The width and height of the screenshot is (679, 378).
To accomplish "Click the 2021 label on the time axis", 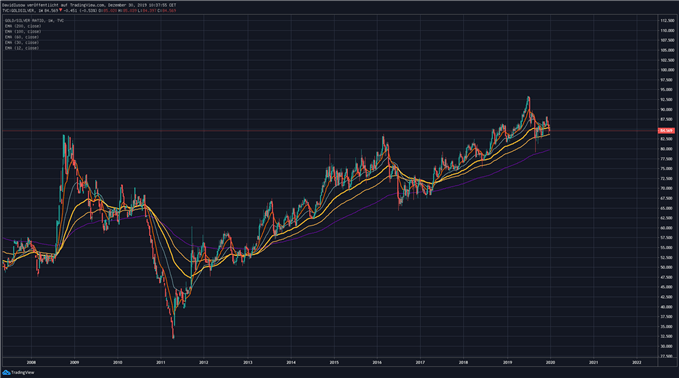I will (594, 362).
